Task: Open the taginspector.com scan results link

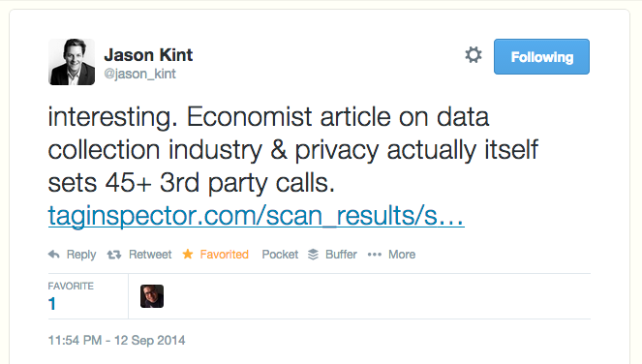Action: coord(257,215)
